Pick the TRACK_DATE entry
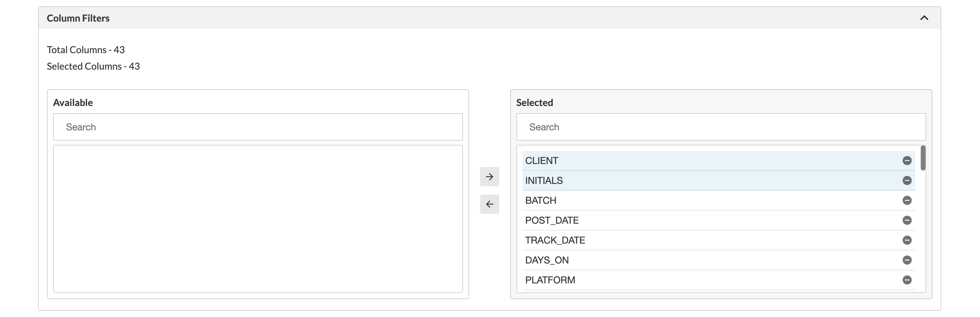The width and height of the screenshot is (980, 317). click(x=555, y=240)
